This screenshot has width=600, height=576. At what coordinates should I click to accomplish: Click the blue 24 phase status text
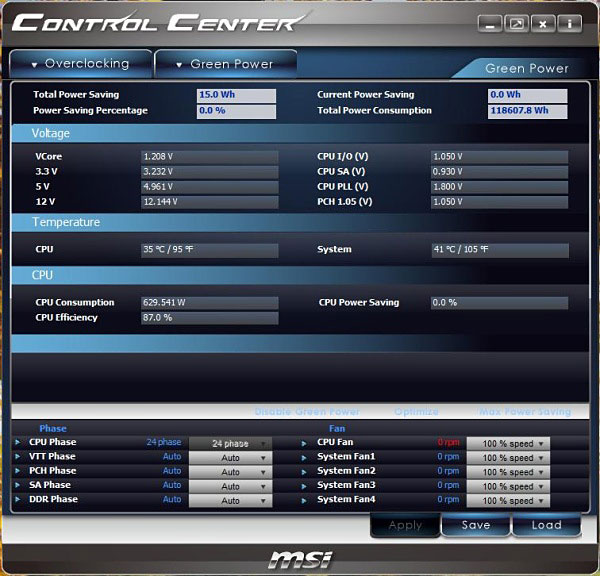(164, 442)
